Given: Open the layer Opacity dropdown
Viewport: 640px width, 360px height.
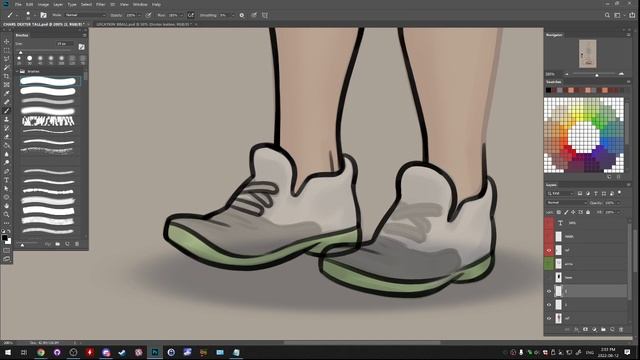Looking at the screenshot, I should coord(618,203).
